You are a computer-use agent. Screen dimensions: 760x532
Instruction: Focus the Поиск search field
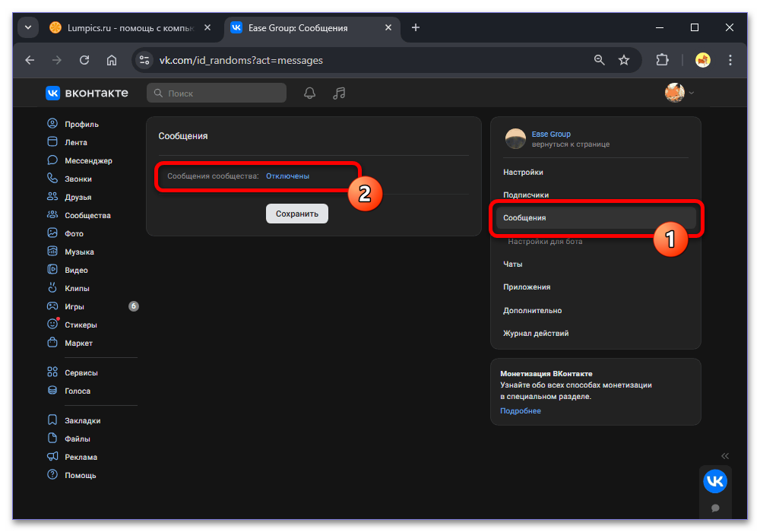click(x=217, y=93)
